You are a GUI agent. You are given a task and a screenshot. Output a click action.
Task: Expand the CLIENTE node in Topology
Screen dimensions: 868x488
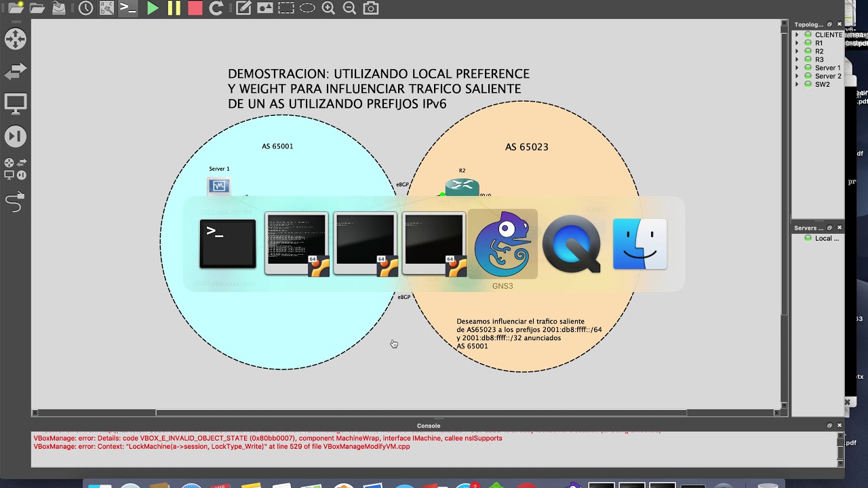pos(797,35)
